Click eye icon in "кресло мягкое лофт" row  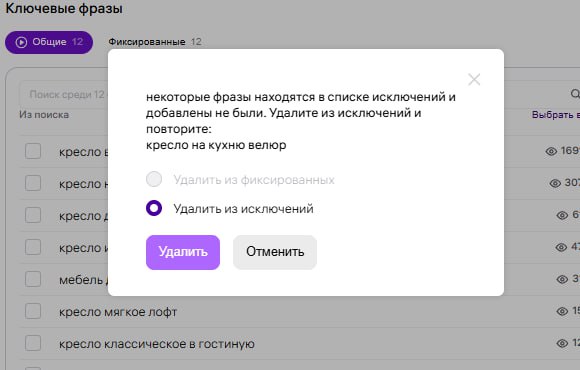click(562, 312)
